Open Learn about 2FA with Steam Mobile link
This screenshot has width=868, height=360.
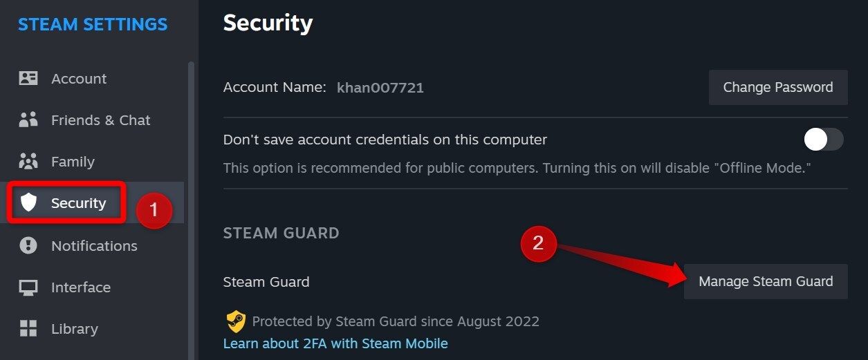pos(335,343)
